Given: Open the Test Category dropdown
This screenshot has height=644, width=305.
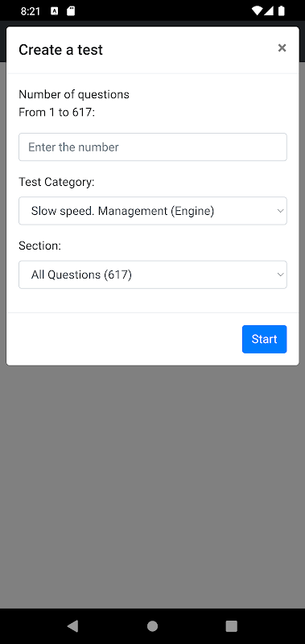Looking at the screenshot, I should coord(153,211).
